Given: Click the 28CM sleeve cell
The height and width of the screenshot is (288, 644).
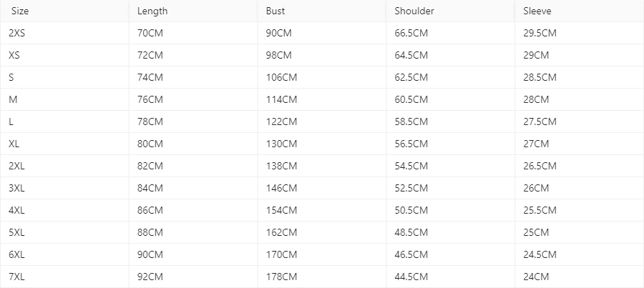Looking at the screenshot, I should (536, 99).
